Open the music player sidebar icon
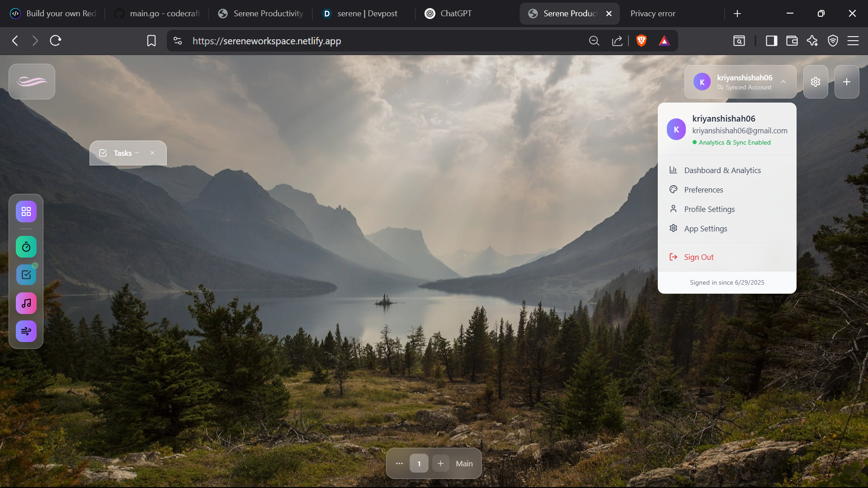Image resolution: width=868 pixels, height=488 pixels. click(x=26, y=303)
